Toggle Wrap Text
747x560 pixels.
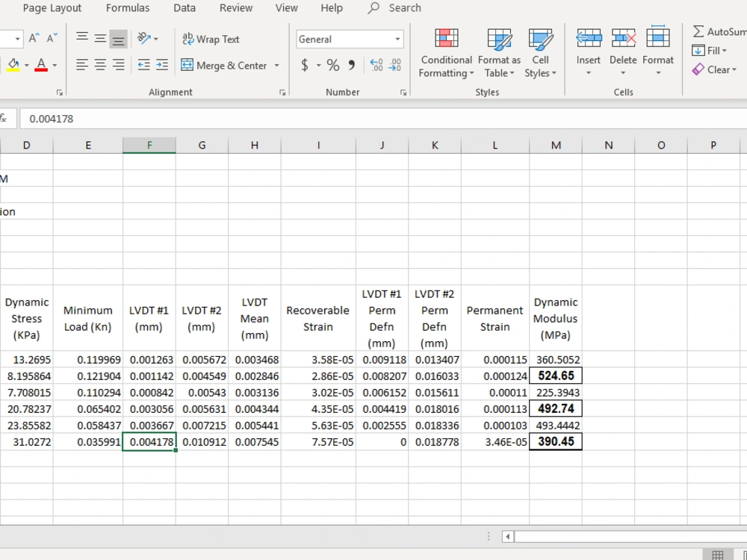[211, 39]
